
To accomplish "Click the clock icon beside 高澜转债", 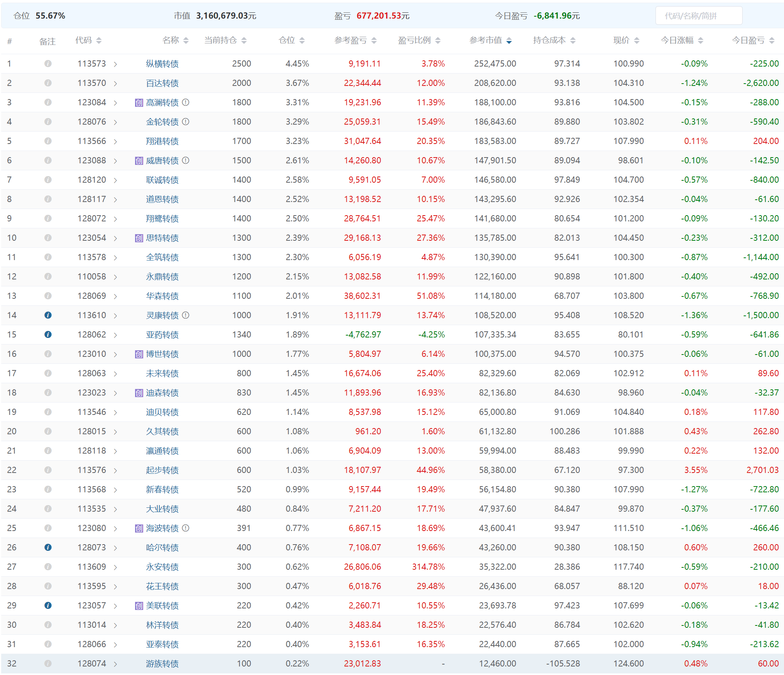I will pos(186,102).
